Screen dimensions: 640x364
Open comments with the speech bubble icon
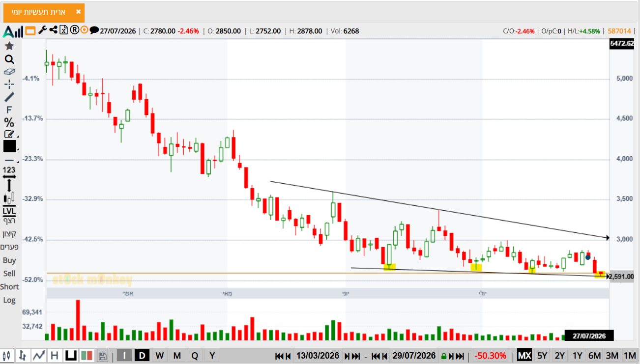point(94,30)
